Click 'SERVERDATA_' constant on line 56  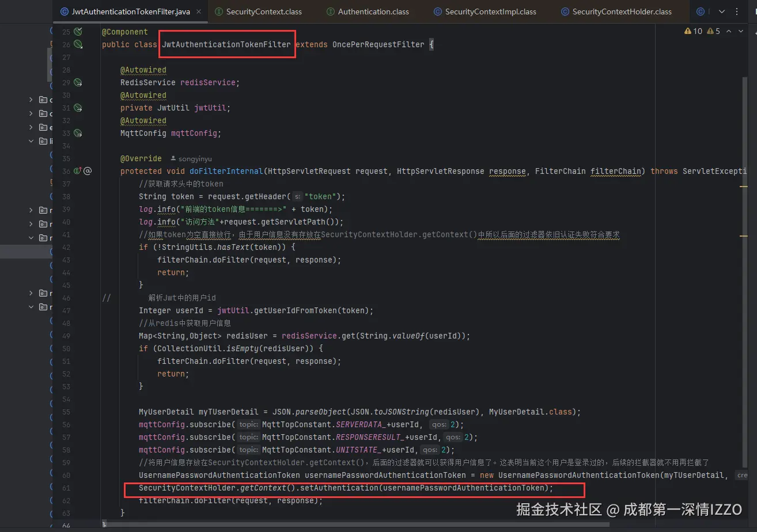point(361,424)
